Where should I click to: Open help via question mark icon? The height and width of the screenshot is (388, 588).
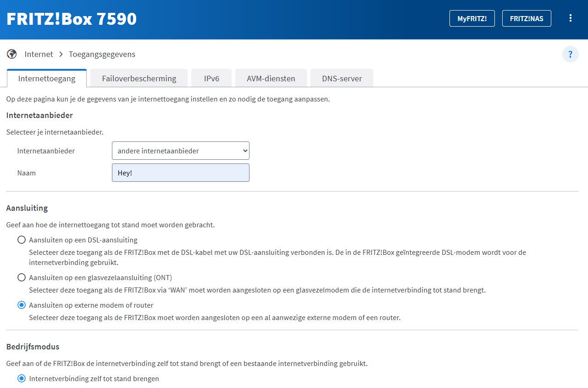tap(570, 54)
